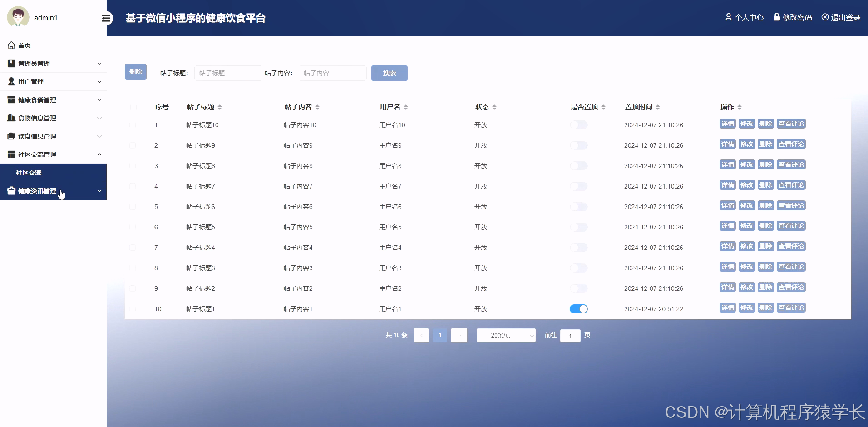Select the 社区交流 submenu item
868x427 pixels.
[29, 173]
